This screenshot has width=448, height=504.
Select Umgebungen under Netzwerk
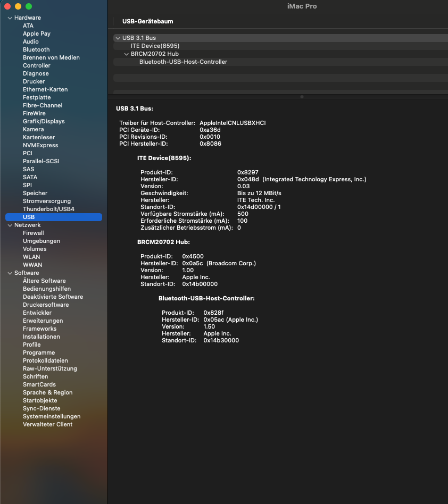[42, 241]
